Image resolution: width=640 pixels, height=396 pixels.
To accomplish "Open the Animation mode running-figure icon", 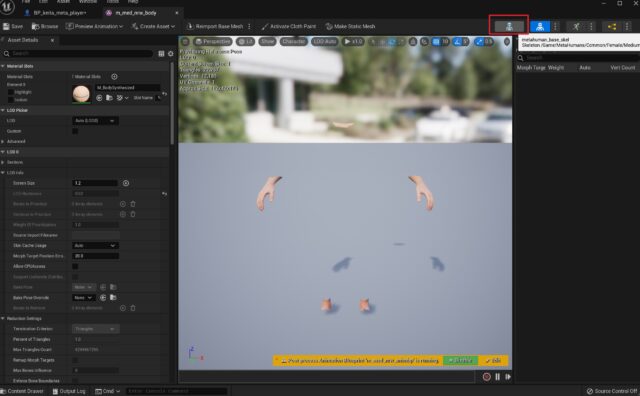I will [576, 27].
